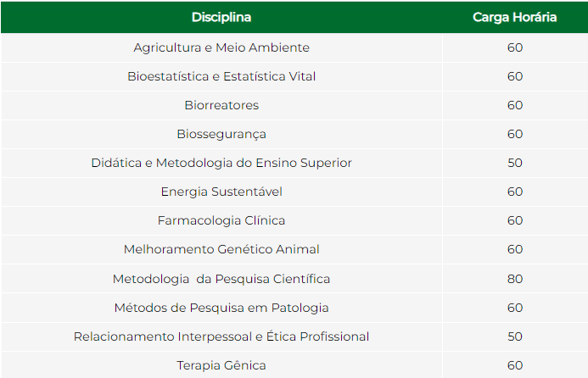The width and height of the screenshot is (588, 378).
Task: Select the Energia Sustentável row
Action: 294,192
